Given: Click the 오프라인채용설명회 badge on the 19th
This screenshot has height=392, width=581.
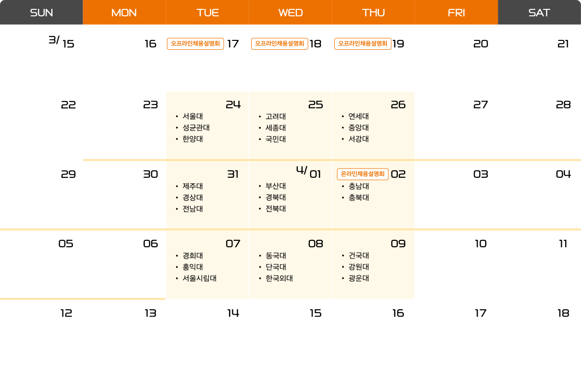Looking at the screenshot, I should (363, 44).
